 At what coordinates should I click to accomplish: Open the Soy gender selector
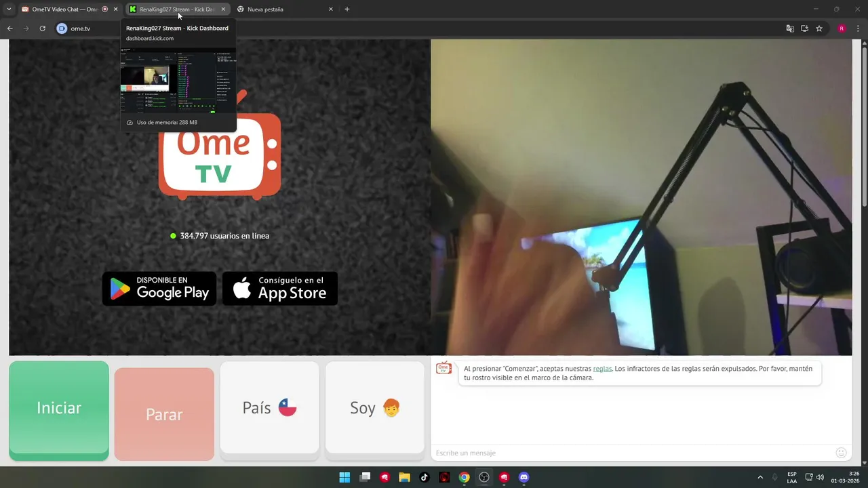tap(375, 407)
